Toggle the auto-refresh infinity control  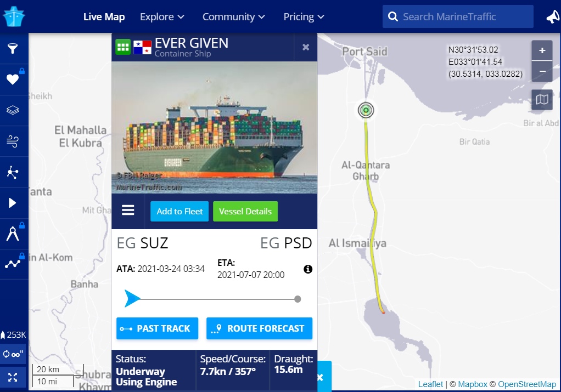coord(13,354)
